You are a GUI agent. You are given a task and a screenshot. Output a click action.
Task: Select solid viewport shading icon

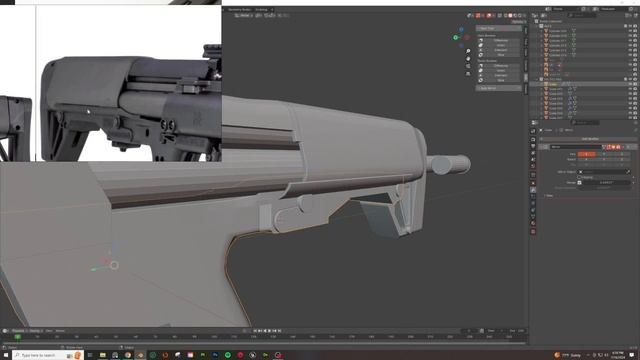[510, 16]
